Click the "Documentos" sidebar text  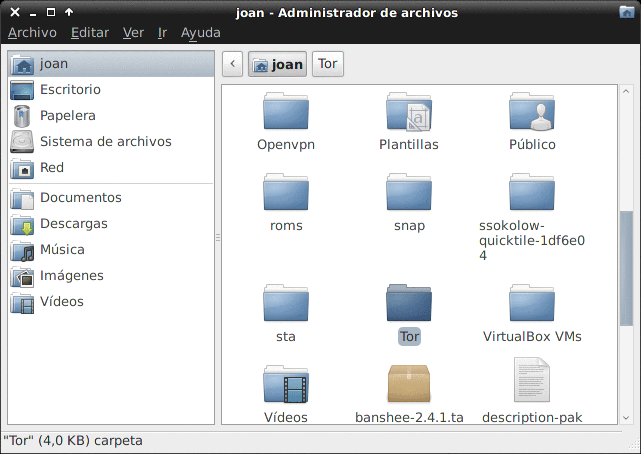81,198
